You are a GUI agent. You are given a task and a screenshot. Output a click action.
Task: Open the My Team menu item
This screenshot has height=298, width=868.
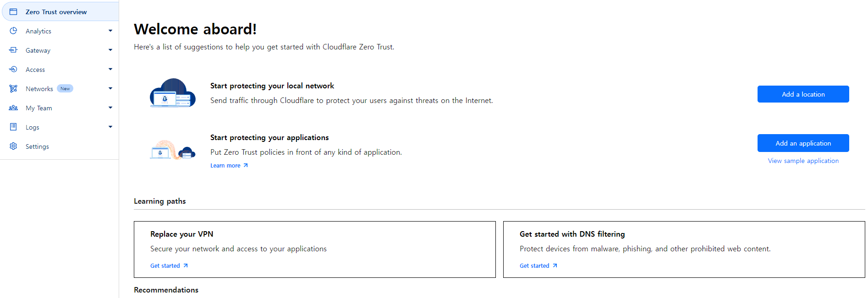point(60,108)
